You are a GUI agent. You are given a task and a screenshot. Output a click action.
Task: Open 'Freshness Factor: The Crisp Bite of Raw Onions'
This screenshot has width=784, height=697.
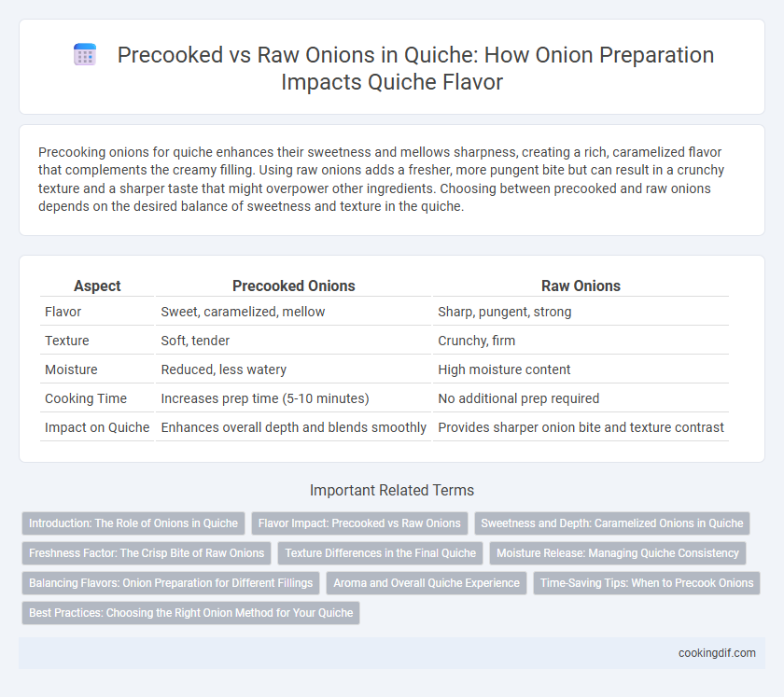click(147, 553)
